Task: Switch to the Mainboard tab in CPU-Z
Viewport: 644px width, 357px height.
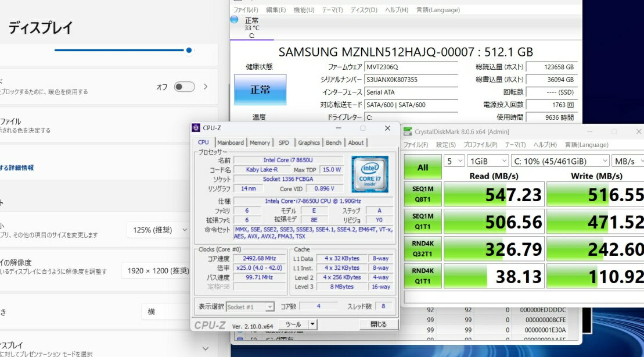Action: click(231, 142)
